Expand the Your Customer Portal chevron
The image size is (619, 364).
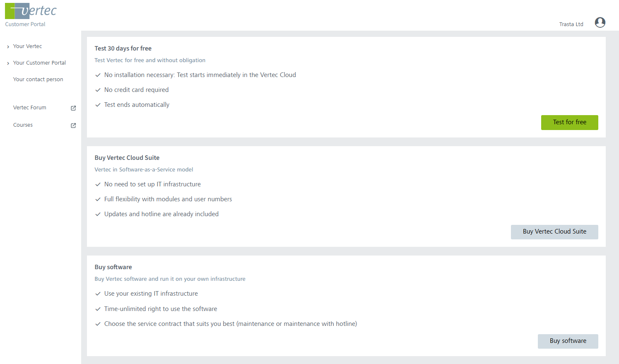tap(8, 63)
